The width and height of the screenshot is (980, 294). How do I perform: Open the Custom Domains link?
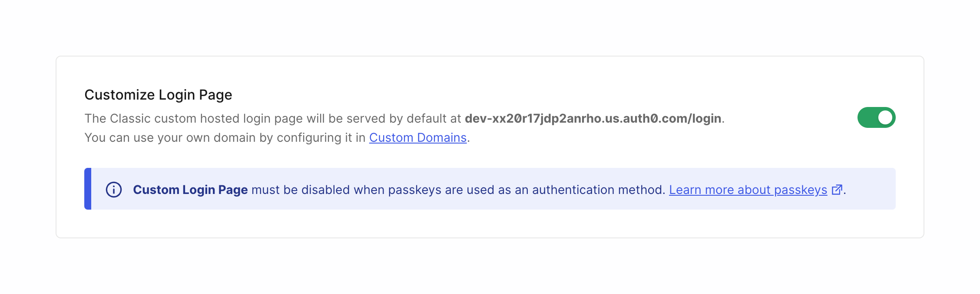417,137
